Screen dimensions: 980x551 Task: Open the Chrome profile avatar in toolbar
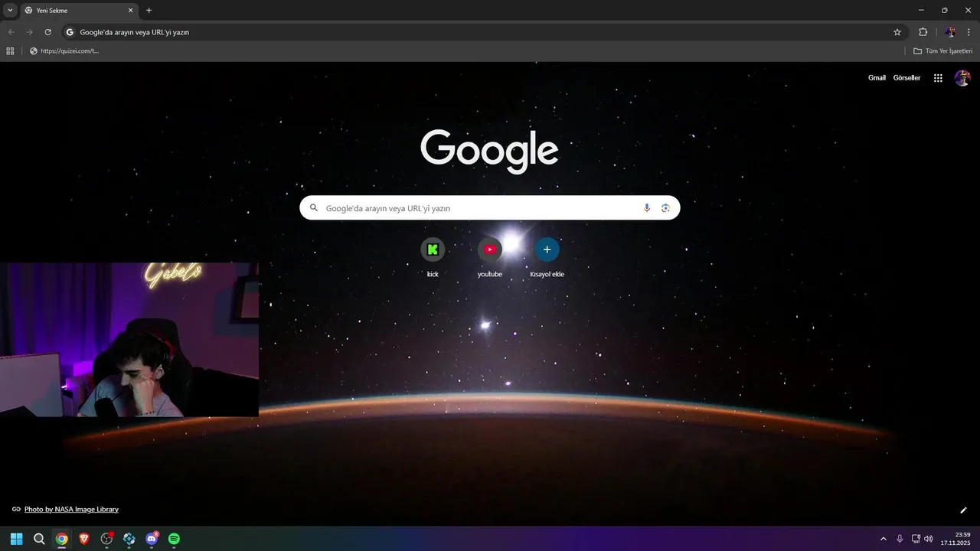click(x=950, y=32)
